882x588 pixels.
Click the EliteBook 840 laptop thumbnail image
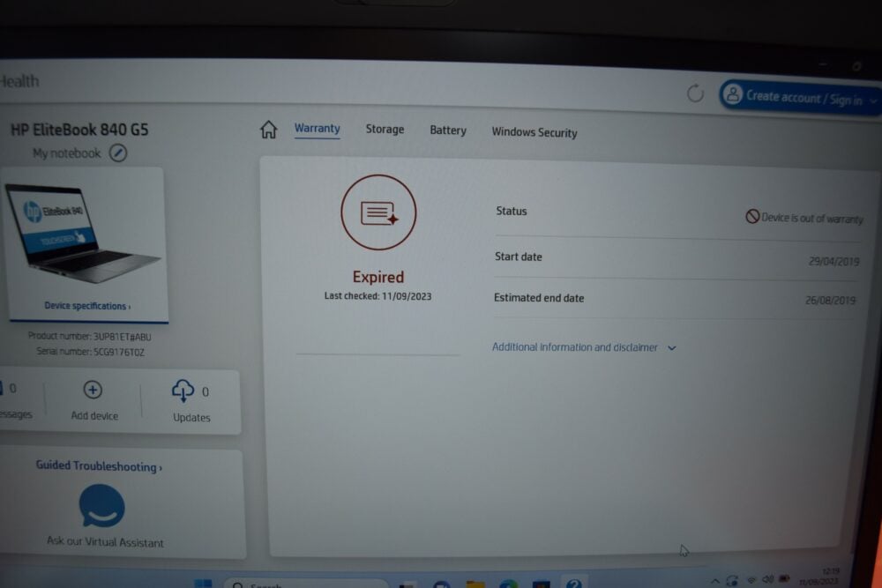[82, 232]
